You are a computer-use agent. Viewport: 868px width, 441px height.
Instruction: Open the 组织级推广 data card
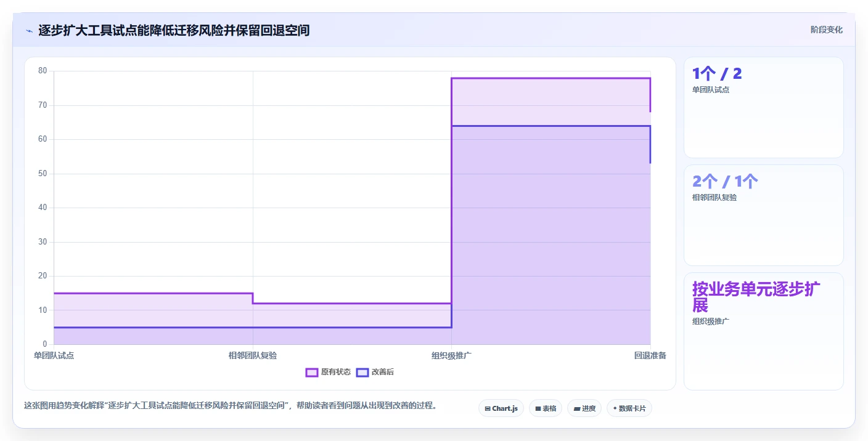(x=763, y=331)
